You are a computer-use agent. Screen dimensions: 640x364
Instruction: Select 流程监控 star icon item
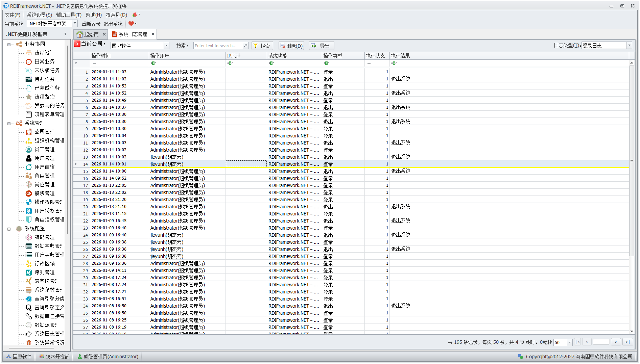click(x=29, y=97)
